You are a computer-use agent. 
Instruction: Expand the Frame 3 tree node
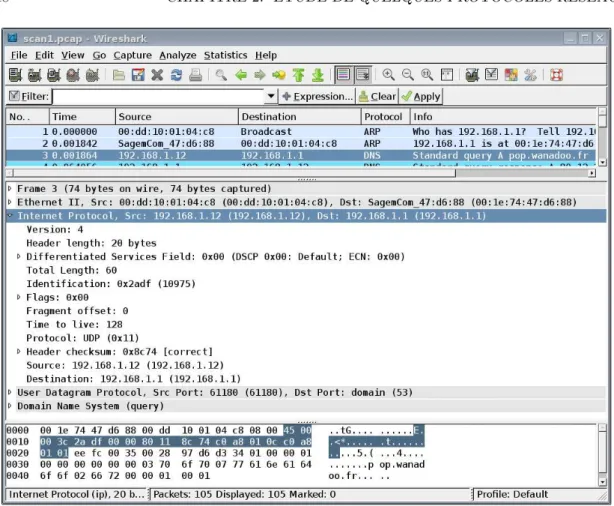[10, 189]
